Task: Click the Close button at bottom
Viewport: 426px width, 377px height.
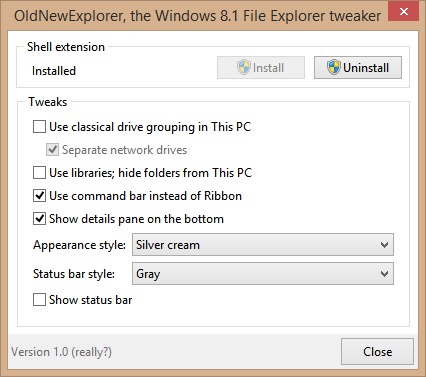Action: pos(377,352)
